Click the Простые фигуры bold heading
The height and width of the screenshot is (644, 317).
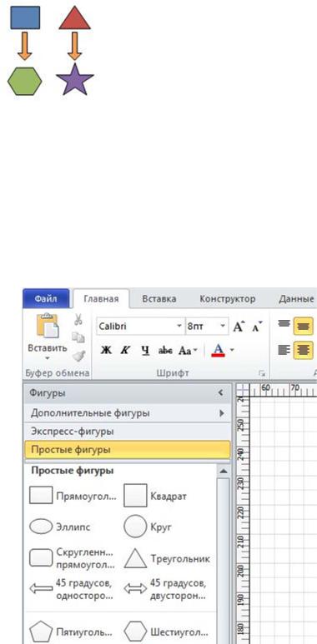tap(73, 471)
